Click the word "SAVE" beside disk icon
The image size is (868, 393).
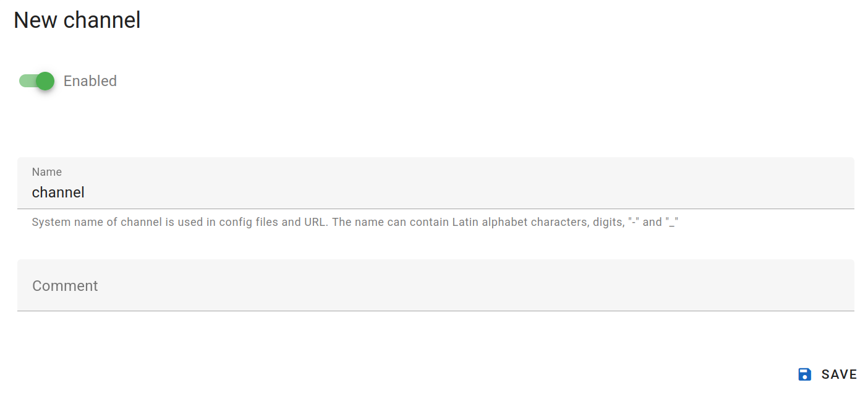coord(839,374)
